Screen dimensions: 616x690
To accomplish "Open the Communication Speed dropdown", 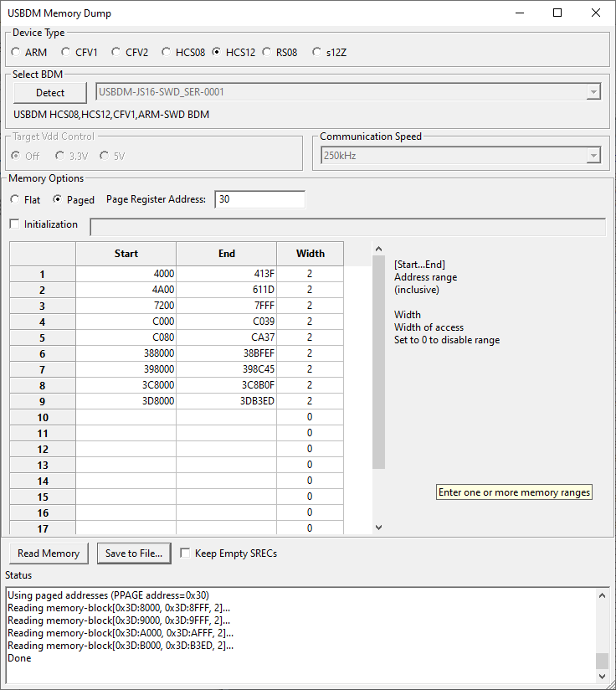I will [593, 156].
